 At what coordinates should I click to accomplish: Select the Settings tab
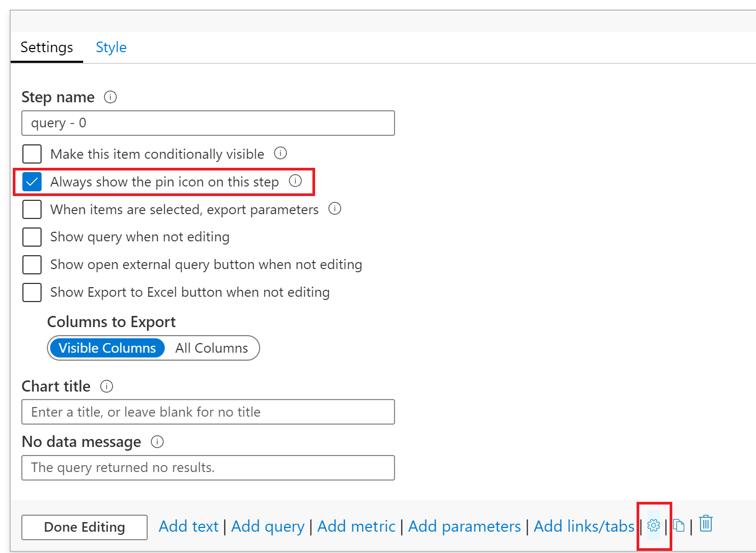coord(46,47)
